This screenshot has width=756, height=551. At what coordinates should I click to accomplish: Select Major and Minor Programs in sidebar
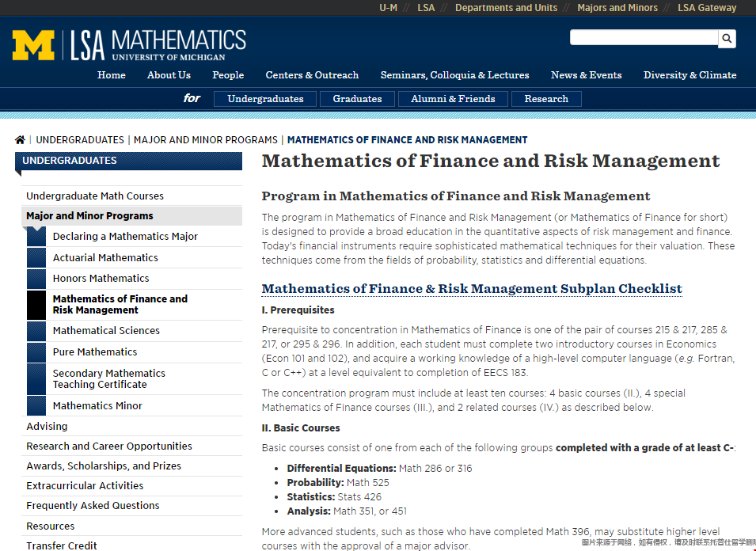(x=131, y=216)
